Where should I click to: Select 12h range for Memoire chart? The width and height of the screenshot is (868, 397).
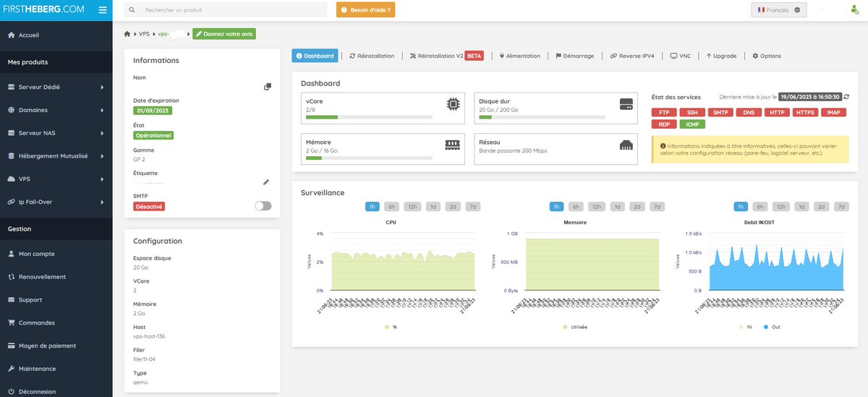(x=597, y=207)
